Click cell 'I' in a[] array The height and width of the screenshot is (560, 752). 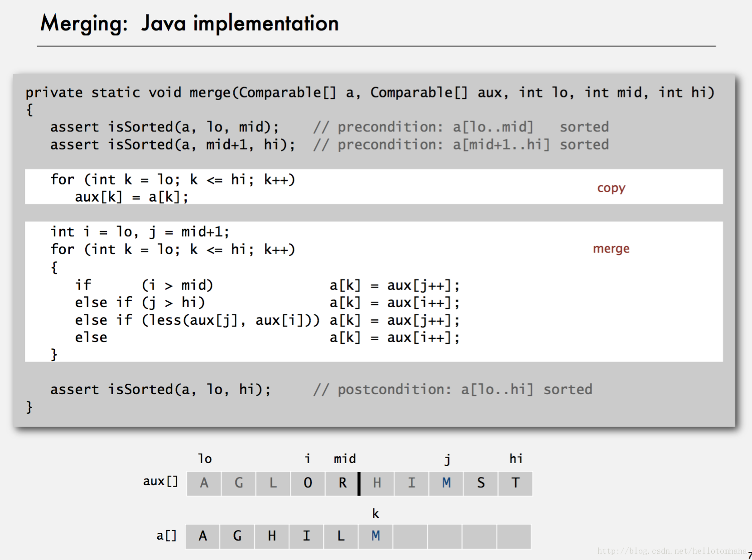click(x=307, y=536)
